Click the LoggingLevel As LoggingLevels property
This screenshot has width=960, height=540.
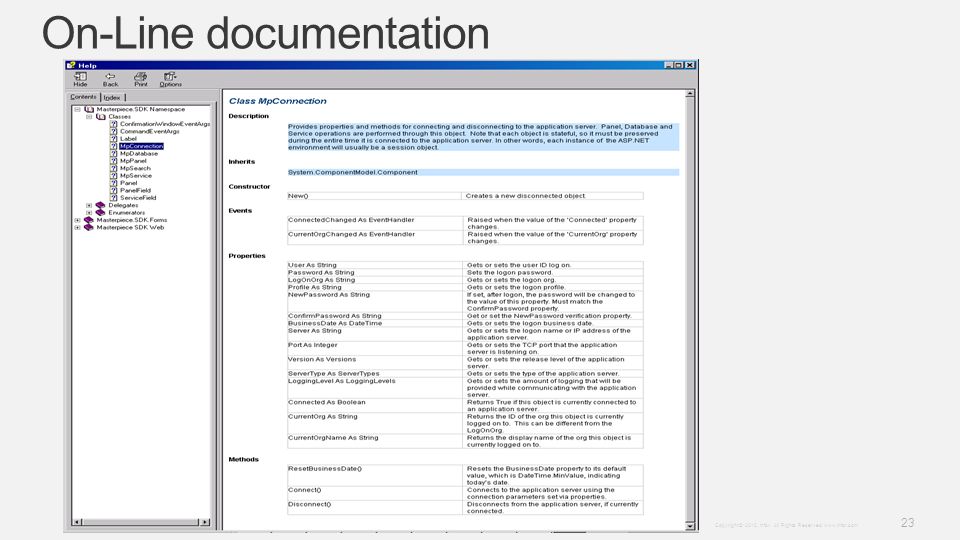375,388
